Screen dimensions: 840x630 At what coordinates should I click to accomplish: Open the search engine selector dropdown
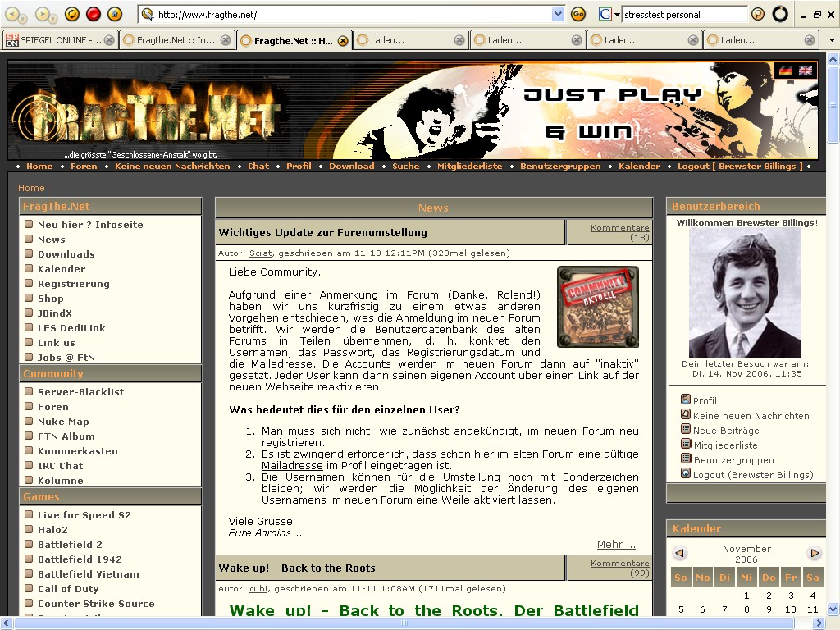(x=608, y=14)
